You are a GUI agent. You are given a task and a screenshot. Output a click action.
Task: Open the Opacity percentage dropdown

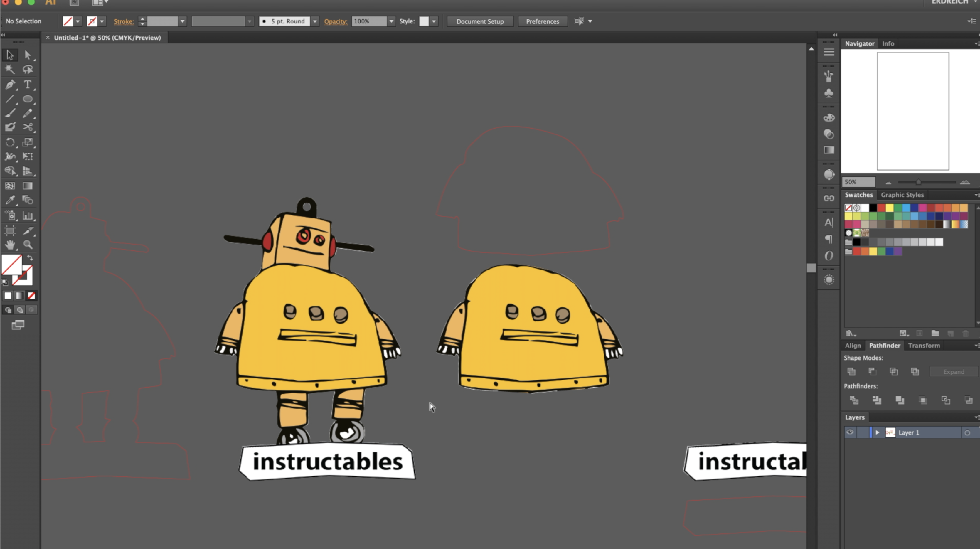pyautogui.click(x=391, y=21)
